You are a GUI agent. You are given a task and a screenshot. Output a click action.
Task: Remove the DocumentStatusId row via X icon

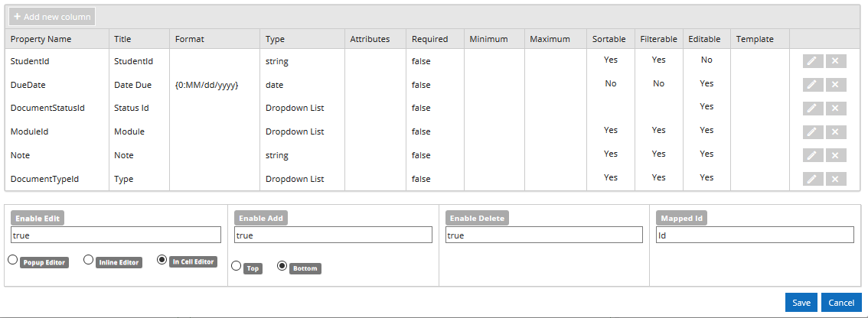point(836,108)
